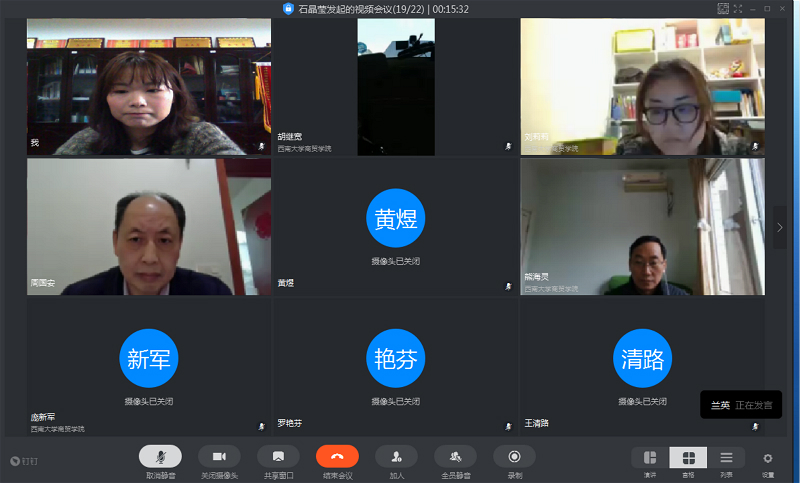End the meeting with red 结束会议 button
This screenshot has width=800, height=483.
(x=337, y=456)
